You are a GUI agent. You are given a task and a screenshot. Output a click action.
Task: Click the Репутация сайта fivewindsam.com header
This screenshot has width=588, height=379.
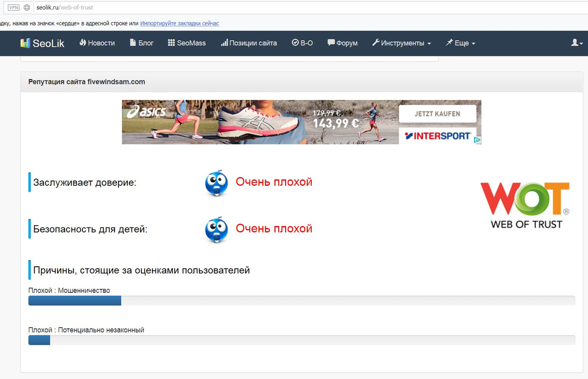(x=87, y=81)
